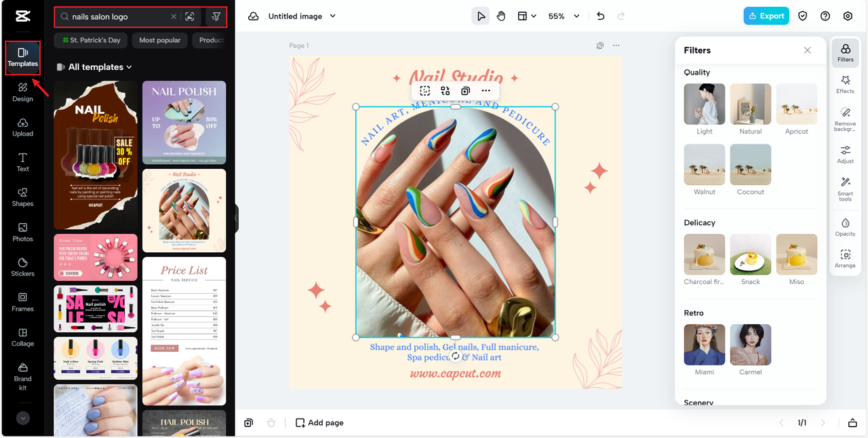The height and width of the screenshot is (438, 868).
Task: Click the Export button
Action: [766, 16]
